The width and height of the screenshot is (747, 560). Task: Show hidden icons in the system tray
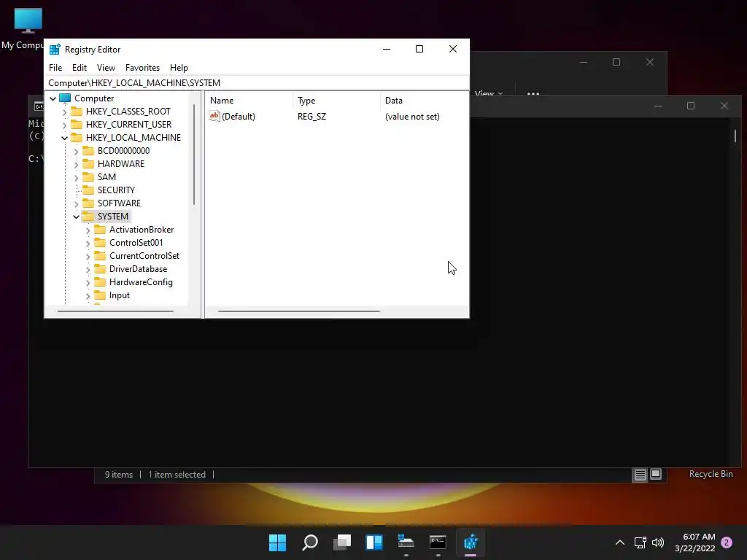[x=620, y=542]
